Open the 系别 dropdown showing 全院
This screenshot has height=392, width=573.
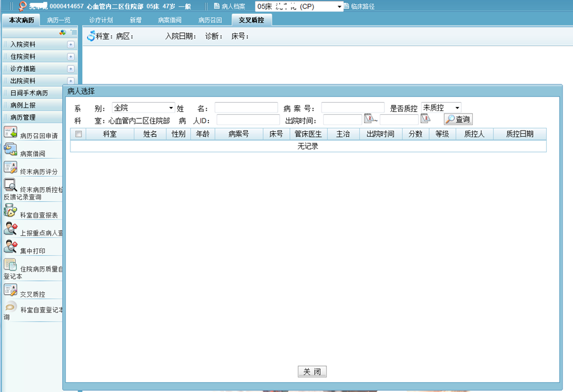(143, 108)
